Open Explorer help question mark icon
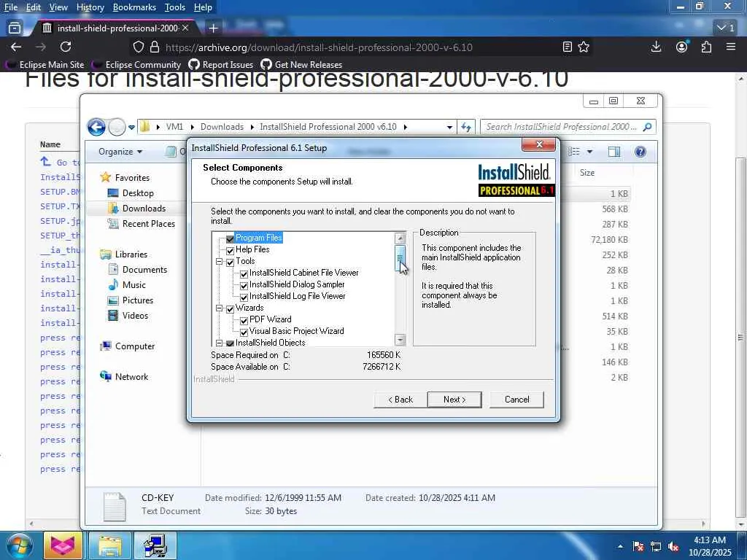Image resolution: width=747 pixels, height=560 pixels. click(640, 152)
